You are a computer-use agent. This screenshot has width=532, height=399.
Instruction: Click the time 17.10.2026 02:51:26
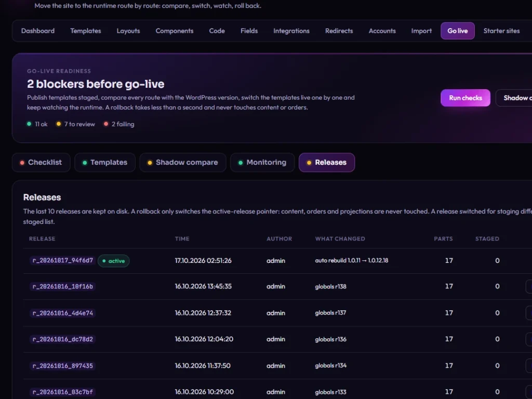pyautogui.click(x=203, y=261)
